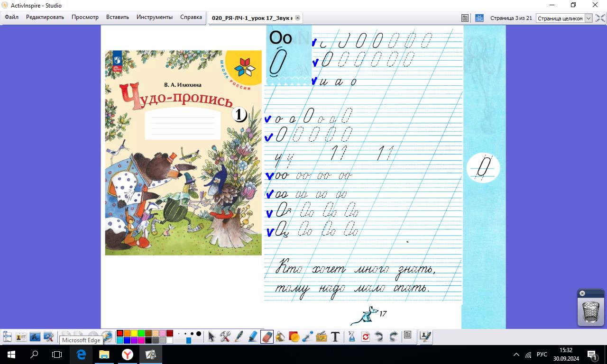Open Windows Start menu
The image size is (607, 364).
(x=11, y=355)
